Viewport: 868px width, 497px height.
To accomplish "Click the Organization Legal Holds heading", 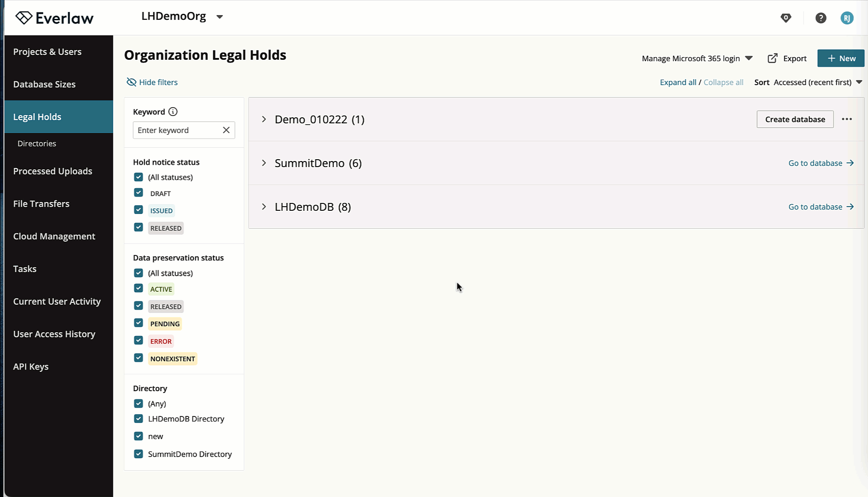I will point(205,55).
